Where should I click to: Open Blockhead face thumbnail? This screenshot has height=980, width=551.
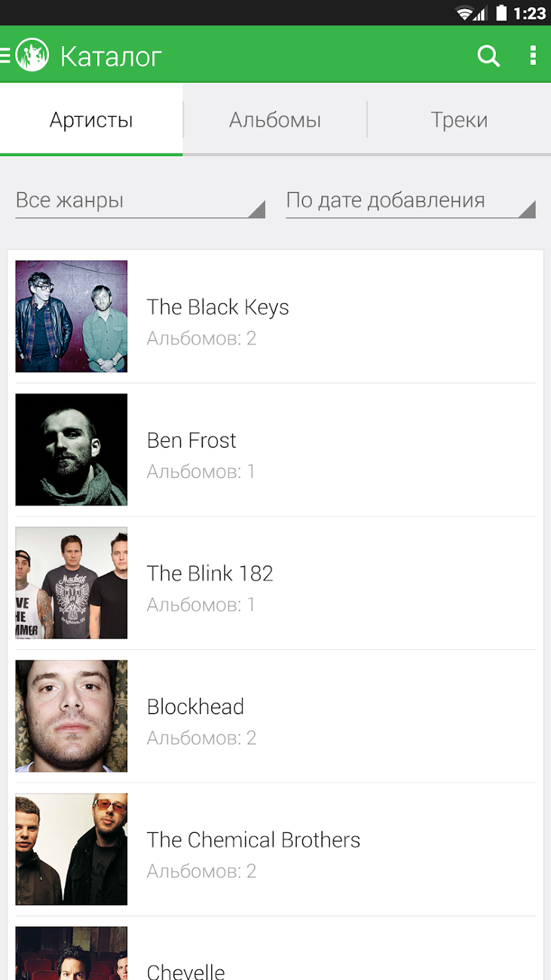[71, 716]
